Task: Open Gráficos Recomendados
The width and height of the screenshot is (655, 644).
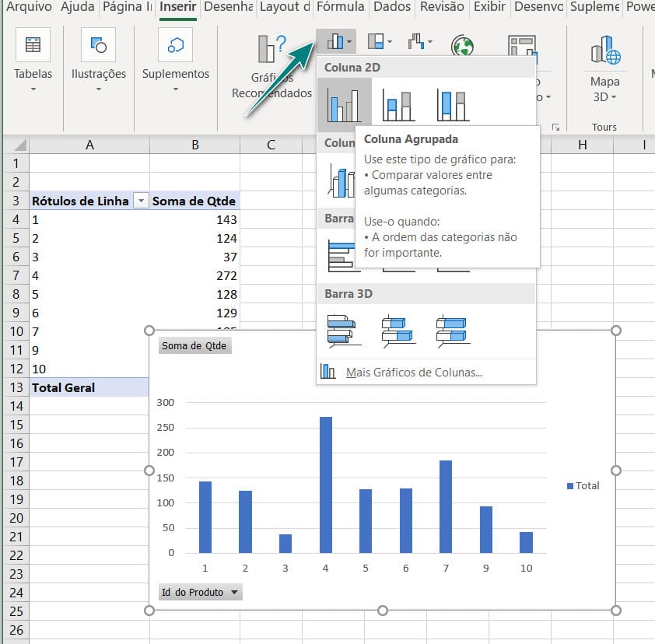Action: 272,67
